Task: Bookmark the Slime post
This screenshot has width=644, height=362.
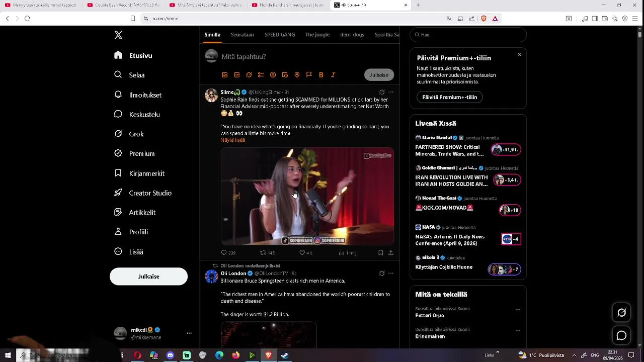Action: click(381, 253)
